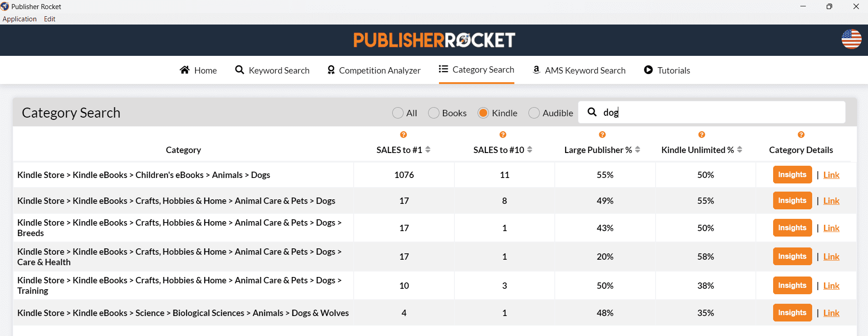Select category Children's eBooks > Animals > Dogs
This screenshot has width=868, height=336.
click(143, 175)
